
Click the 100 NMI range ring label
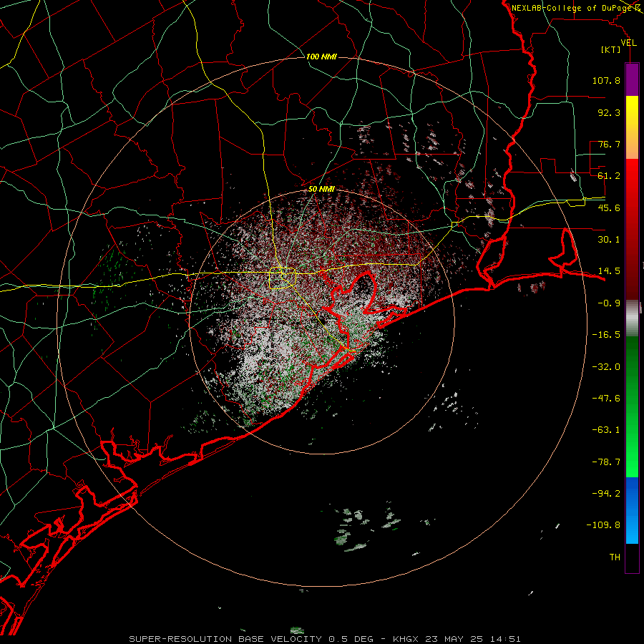(x=321, y=57)
